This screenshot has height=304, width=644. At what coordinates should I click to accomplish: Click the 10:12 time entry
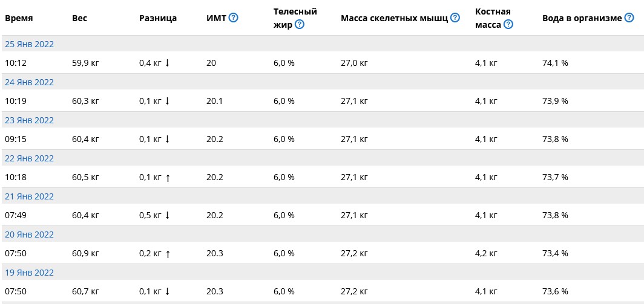pyautogui.click(x=16, y=63)
